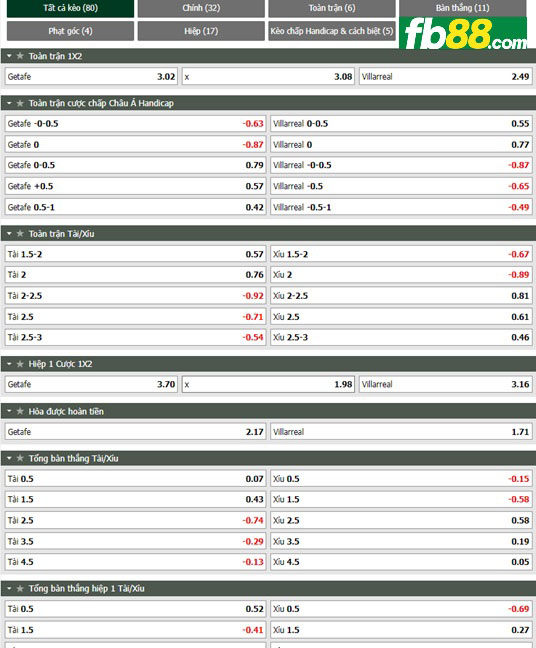Open the Phạt góc (4) tab
Image resolution: width=536 pixels, height=648 pixels.
(x=70, y=31)
